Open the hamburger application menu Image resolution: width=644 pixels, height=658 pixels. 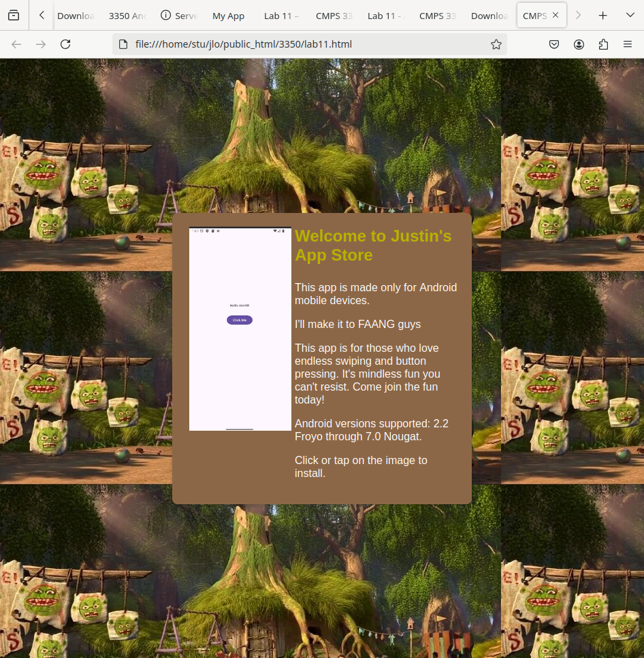(x=628, y=44)
